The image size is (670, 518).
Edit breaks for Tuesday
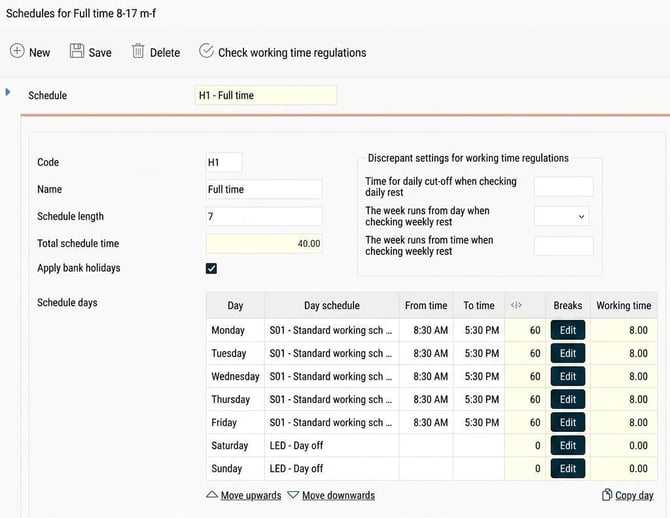[568, 353]
